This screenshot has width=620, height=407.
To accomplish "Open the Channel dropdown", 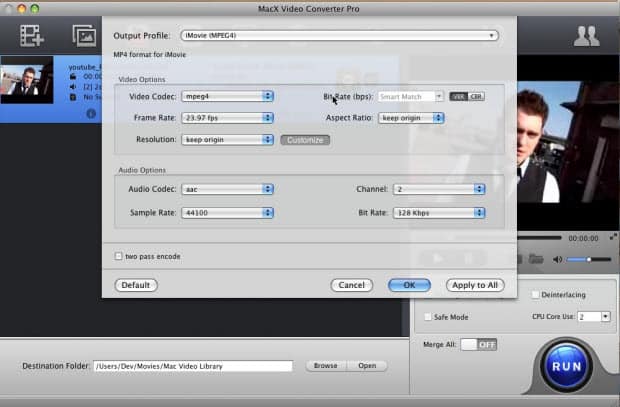I will pos(439,189).
